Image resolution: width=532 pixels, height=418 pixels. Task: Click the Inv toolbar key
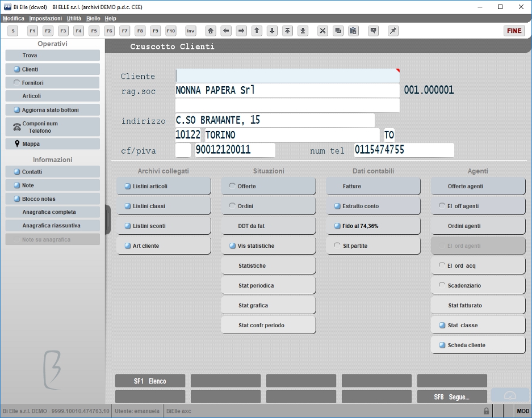coord(191,31)
